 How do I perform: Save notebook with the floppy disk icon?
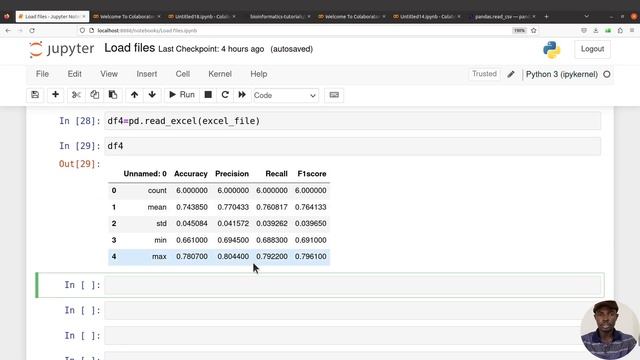click(35, 95)
